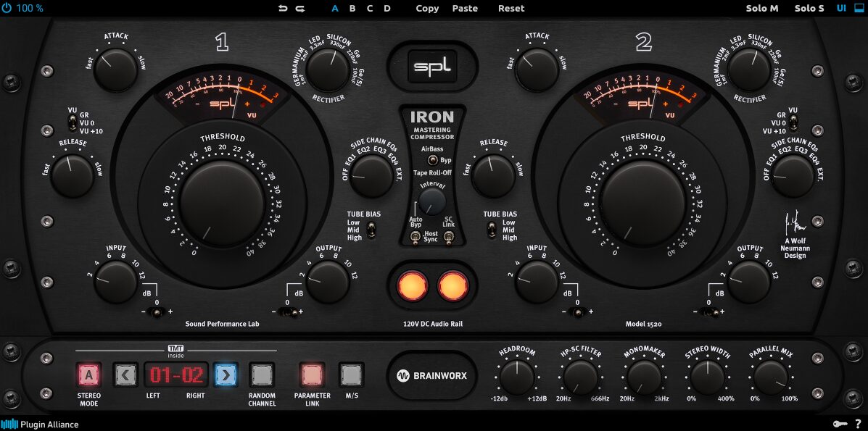
Task: Click the Stereo Width knob
Action: click(708, 377)
